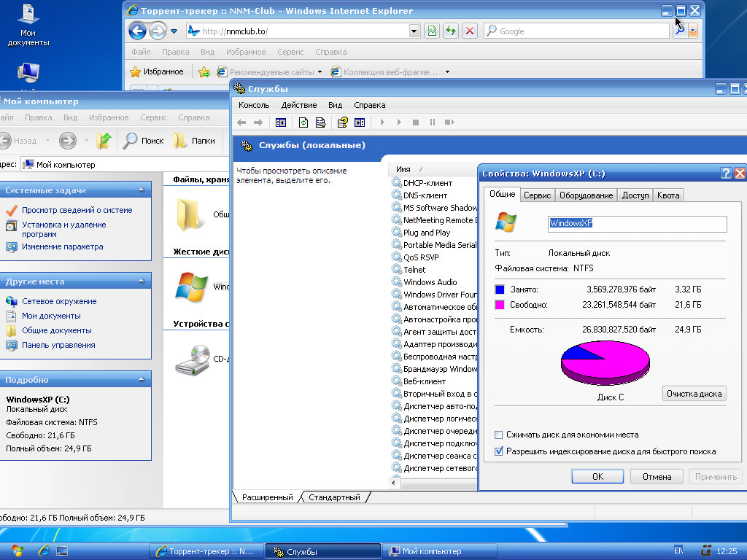Viewport: 747px width, 560px height.
Task: Toggle Разрешить индексирование диска checkbox
Action: click(499, 451)
